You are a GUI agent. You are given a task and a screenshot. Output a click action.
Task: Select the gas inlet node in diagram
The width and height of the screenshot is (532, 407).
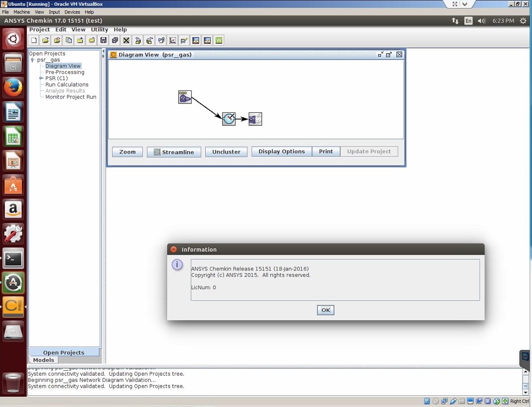point(185,97)
